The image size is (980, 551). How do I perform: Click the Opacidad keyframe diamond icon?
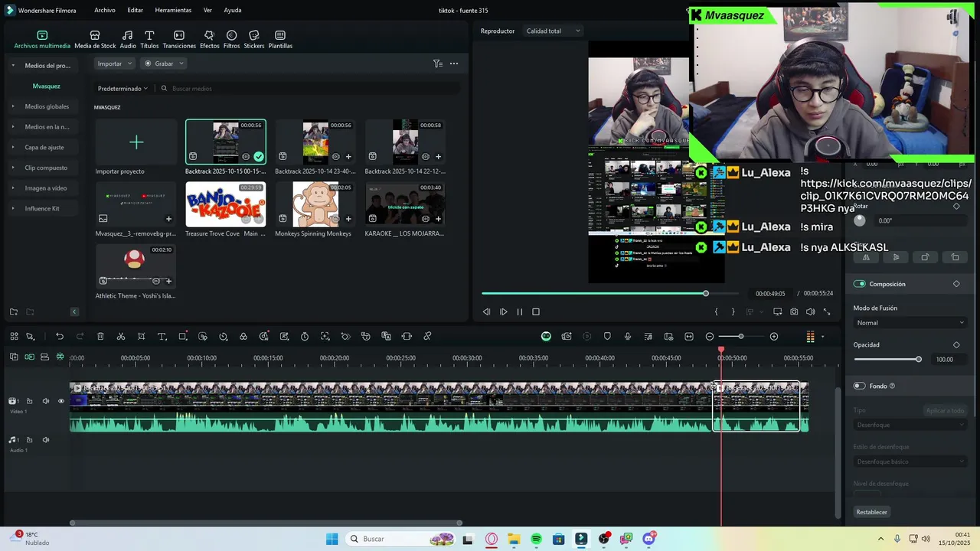click(956, 345)
